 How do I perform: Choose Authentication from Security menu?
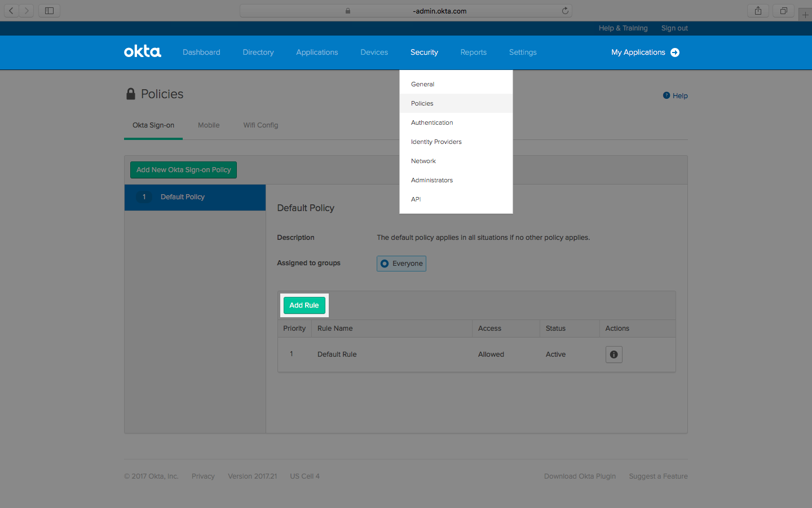432,122
